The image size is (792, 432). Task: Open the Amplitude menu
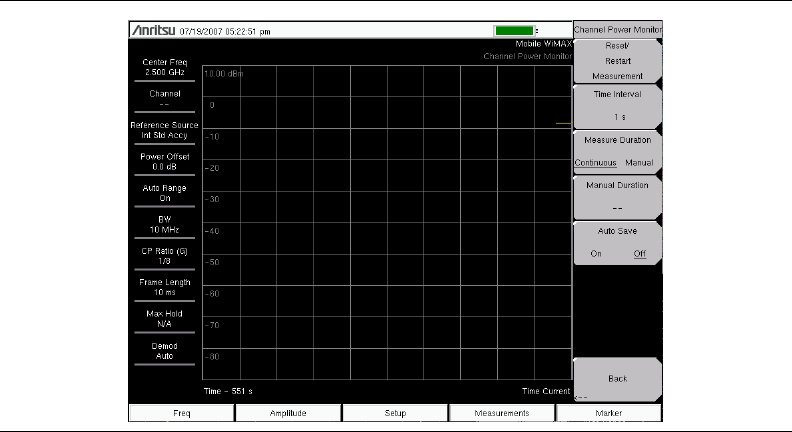coord(288,412)
